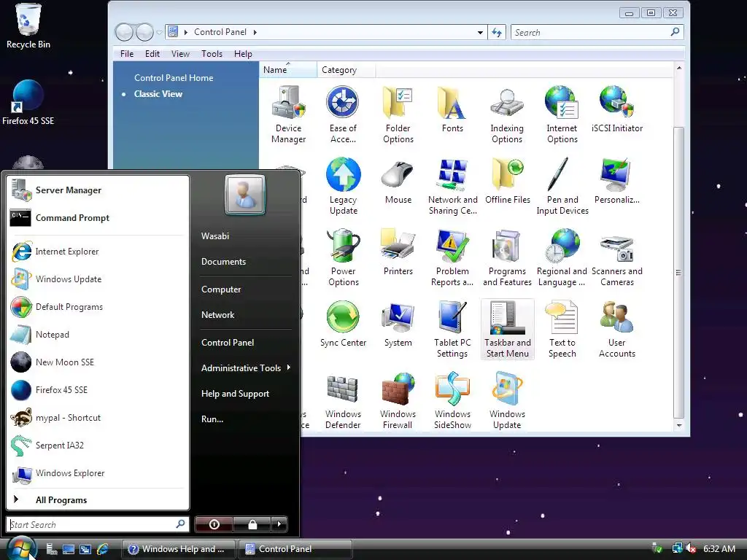747x560 pixels.
Task: Open the Tools menu
Action: pyautogui.click(x=212, y=54)
